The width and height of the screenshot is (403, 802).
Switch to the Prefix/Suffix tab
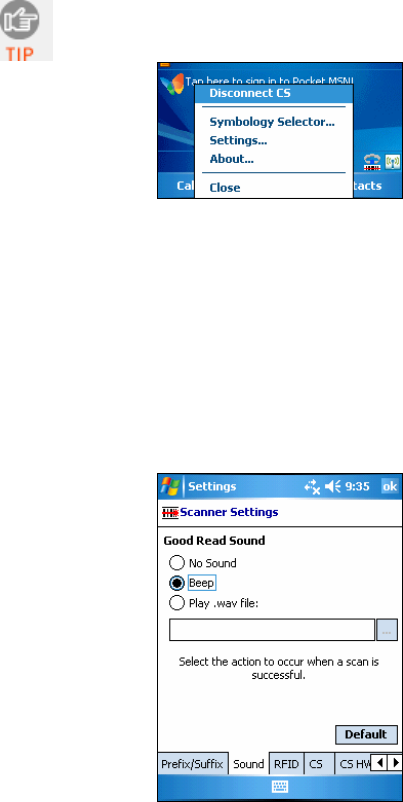pyautogui.click(x=192, y=764)
